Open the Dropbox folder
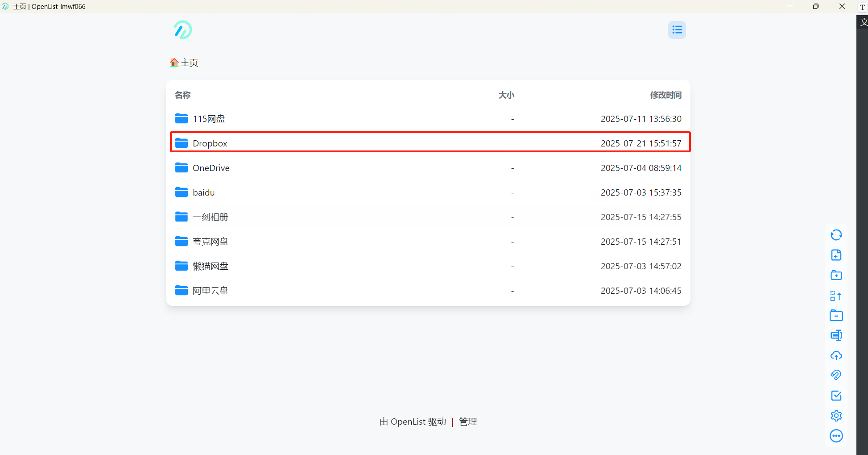868x455 pixels. [x=430, y=142]
